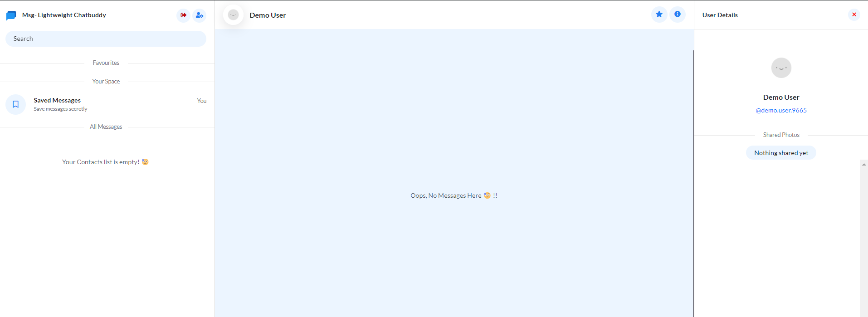This screenshot has height=317, width=868.
Task: Open the Saved Messages conversation
Action: click(x=57, y=100)
